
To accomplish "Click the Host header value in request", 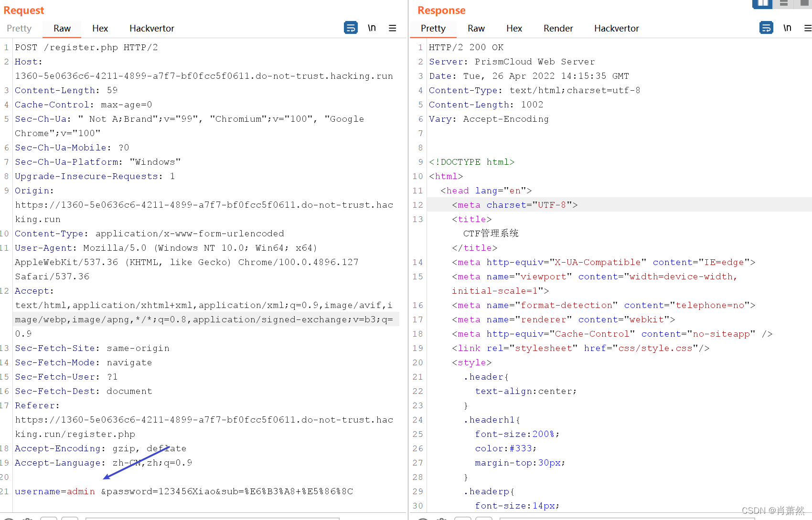I will (204, 76).
